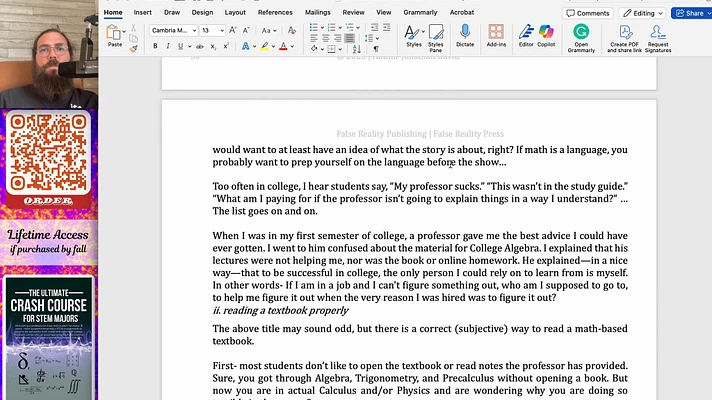Screen dimensions: 712x400
Task: Open the Acrobat tab
Action: 462,12
